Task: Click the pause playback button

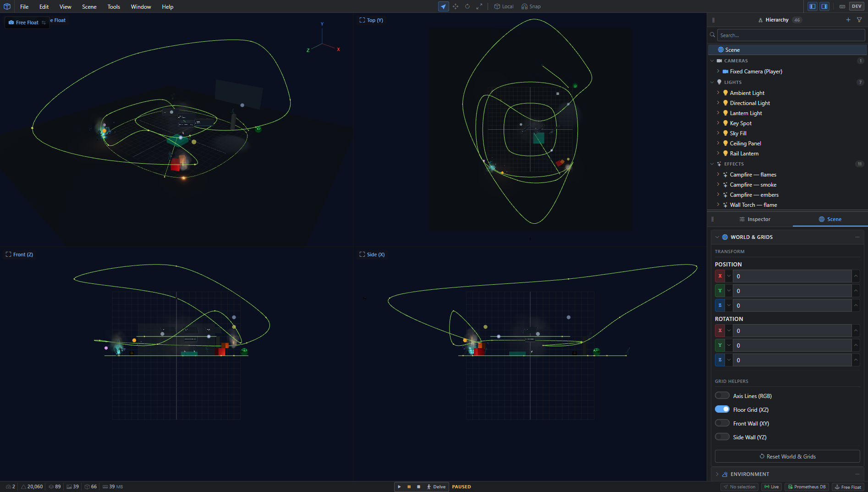Action: click(x=409, y=486)
